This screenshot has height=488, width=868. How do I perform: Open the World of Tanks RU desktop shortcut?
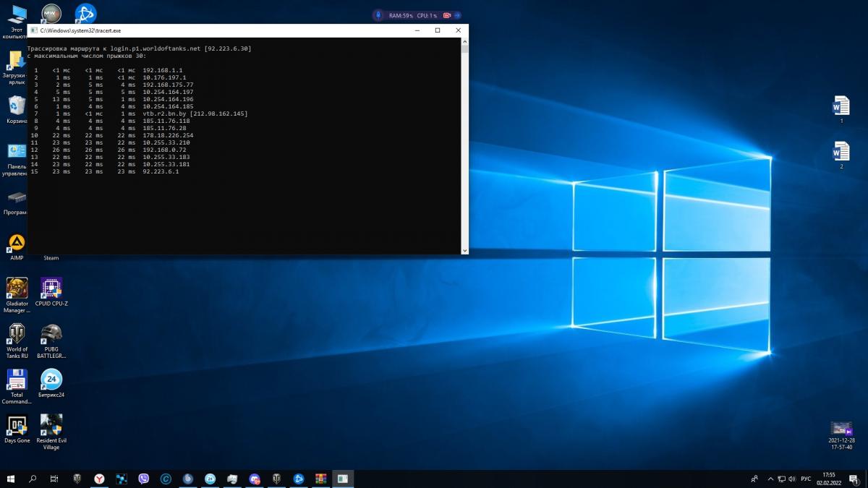click(17, 334)
